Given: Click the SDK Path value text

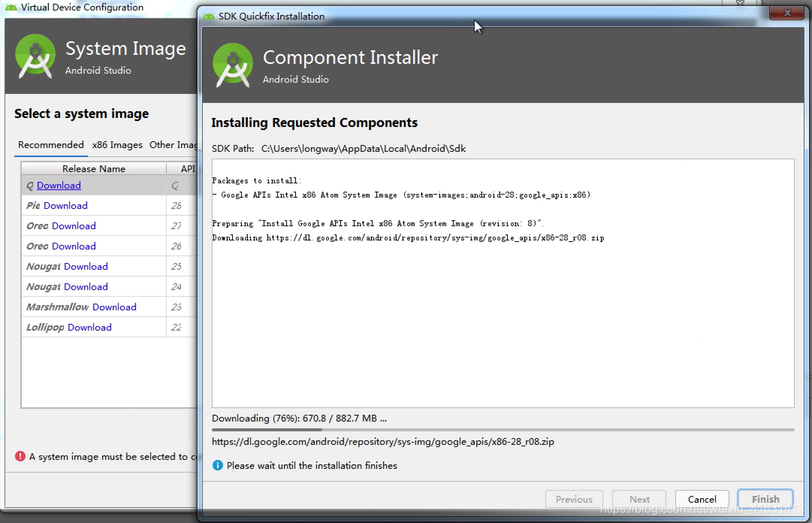Looking at the screenshot, I should pyautogui.click(x=364, y=149).
